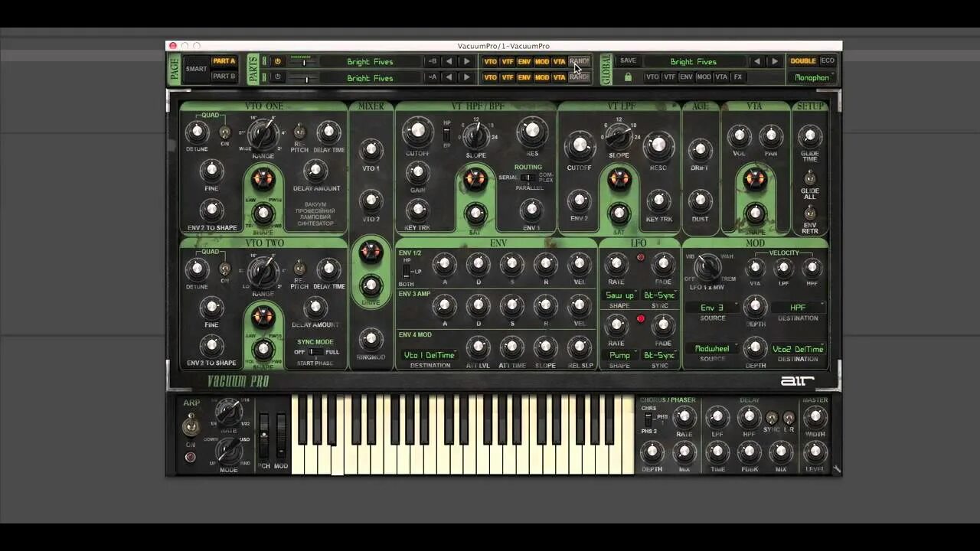Click the HPF/BPF Cutoff knob

(x=417, y=132)
